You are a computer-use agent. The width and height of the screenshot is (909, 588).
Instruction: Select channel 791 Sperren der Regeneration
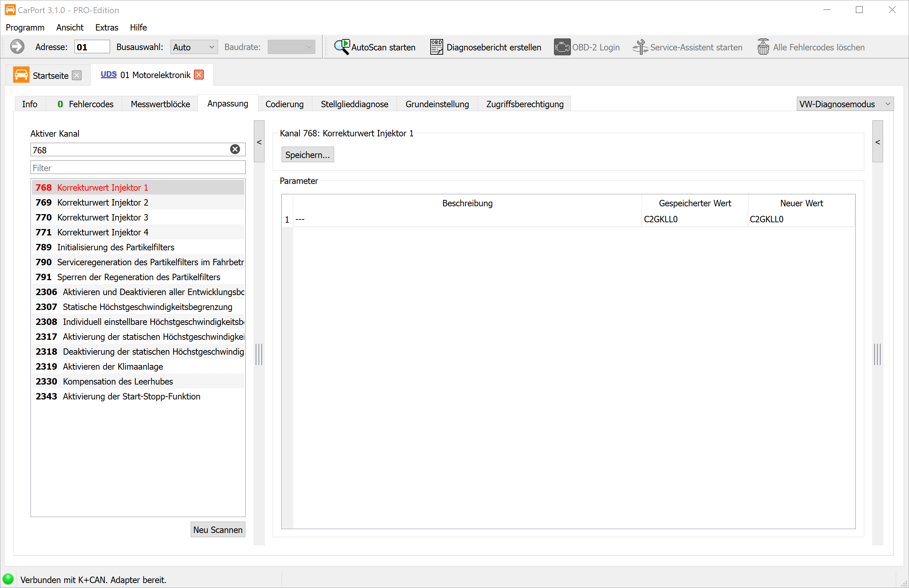pyautogui.click(x=138, y=277)
